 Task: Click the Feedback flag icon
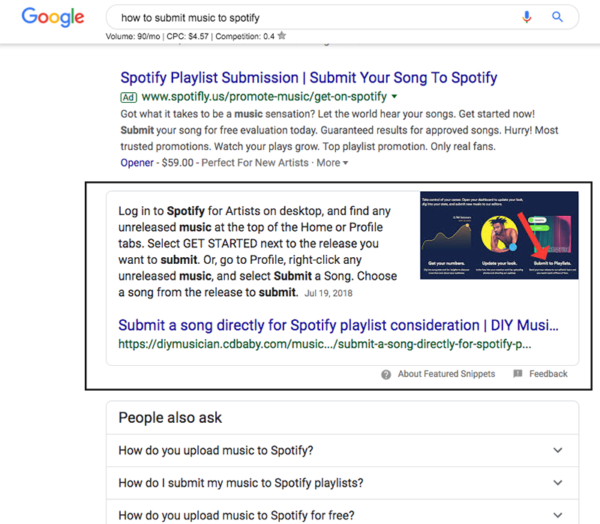click(x=517, y=374)
